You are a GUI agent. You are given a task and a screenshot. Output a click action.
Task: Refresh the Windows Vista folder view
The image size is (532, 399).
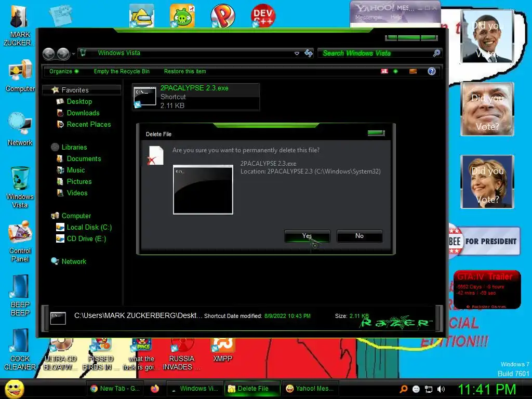click(x=309, y=54)
